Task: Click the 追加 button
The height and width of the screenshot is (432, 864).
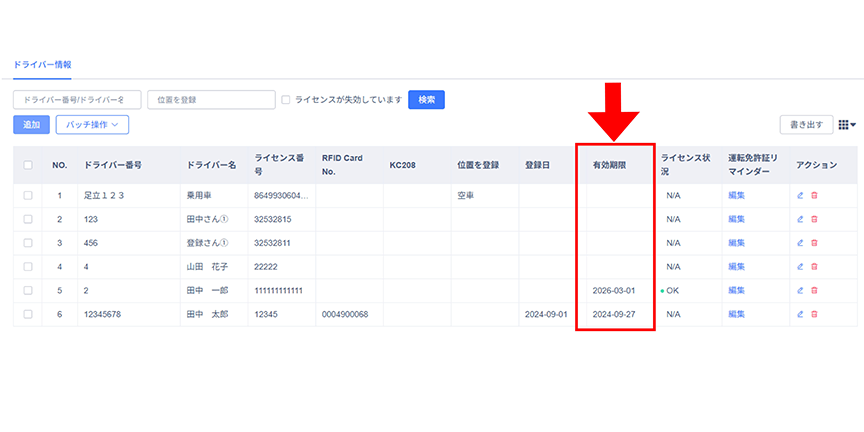Action: point(31,125)
